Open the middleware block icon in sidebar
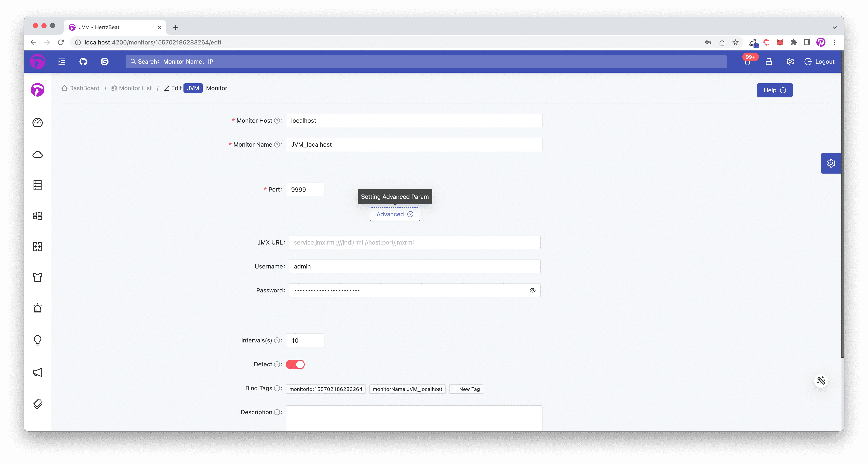The image size is (868, 463). coord(37,246)
